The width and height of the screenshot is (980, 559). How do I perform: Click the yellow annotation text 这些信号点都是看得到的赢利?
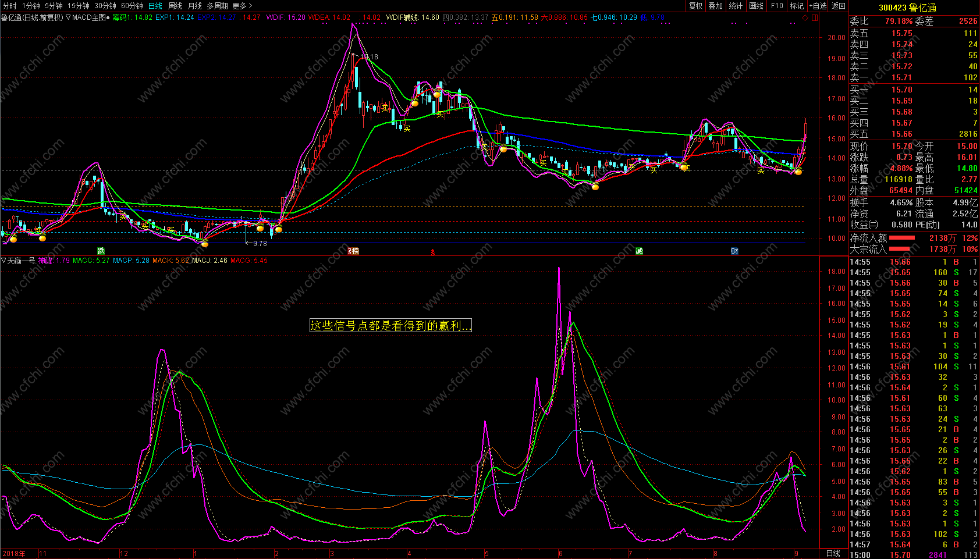click(390, 326)
